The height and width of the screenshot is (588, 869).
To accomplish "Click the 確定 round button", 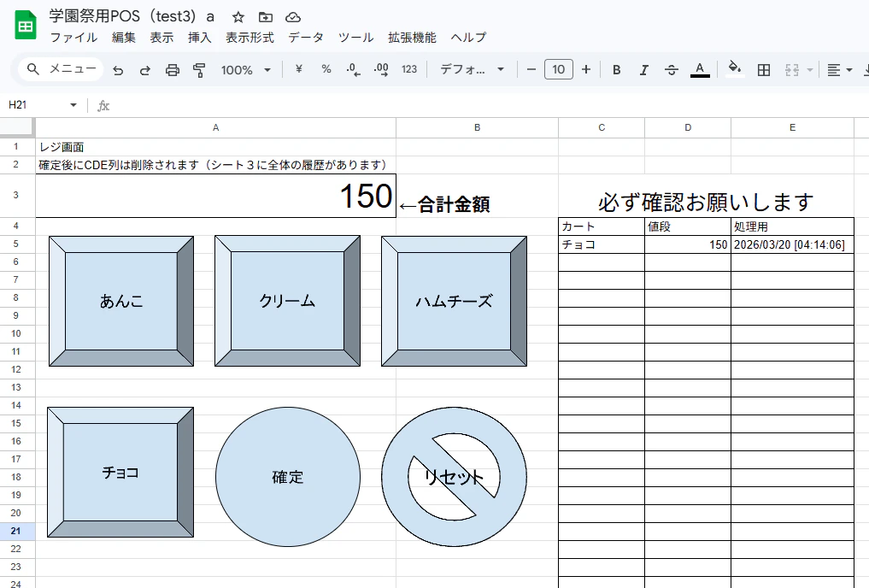I will 288,477.
